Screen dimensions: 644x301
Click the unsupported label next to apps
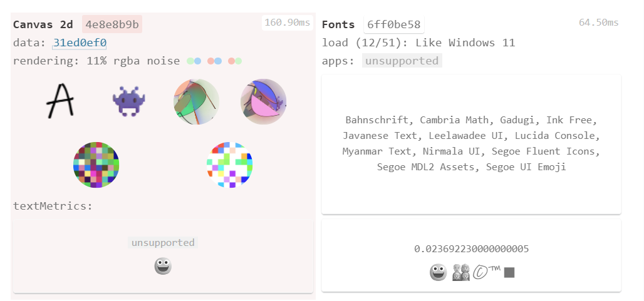coord(402,61)
